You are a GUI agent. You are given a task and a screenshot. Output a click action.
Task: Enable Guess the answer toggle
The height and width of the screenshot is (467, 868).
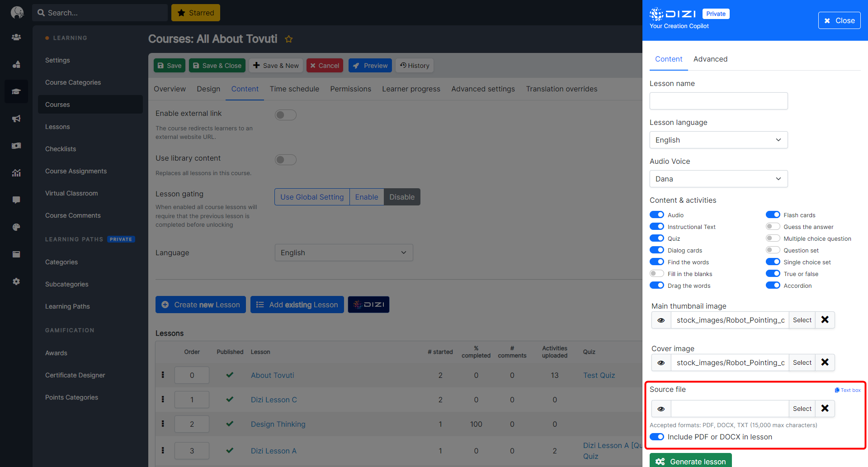click(x=773, y=227)
